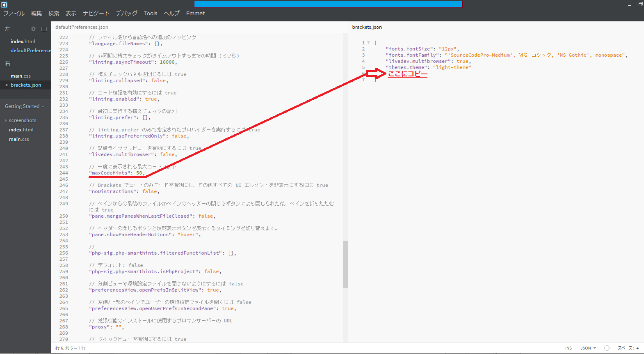This screenshot has height=354, width=644.
Task: Click the indent size value 4
Action: point(637,348)
